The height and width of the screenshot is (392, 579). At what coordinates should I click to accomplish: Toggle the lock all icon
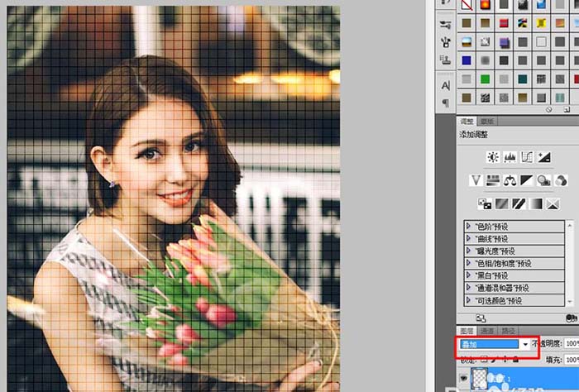click(516, 360)
